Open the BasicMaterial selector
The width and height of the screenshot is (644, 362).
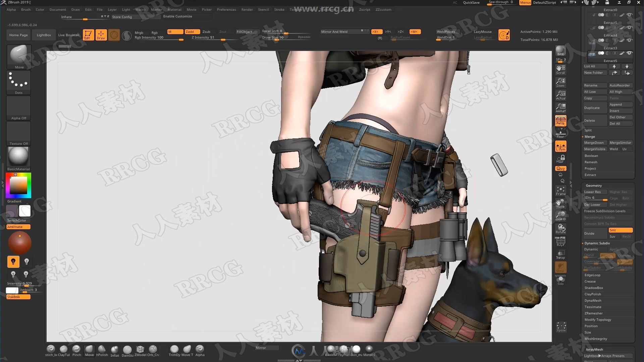coord(19,159)
